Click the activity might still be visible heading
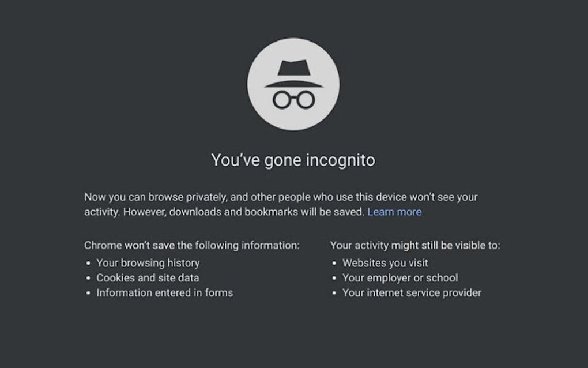This screenshot has height=368, width=588. (x=416, y=245)
